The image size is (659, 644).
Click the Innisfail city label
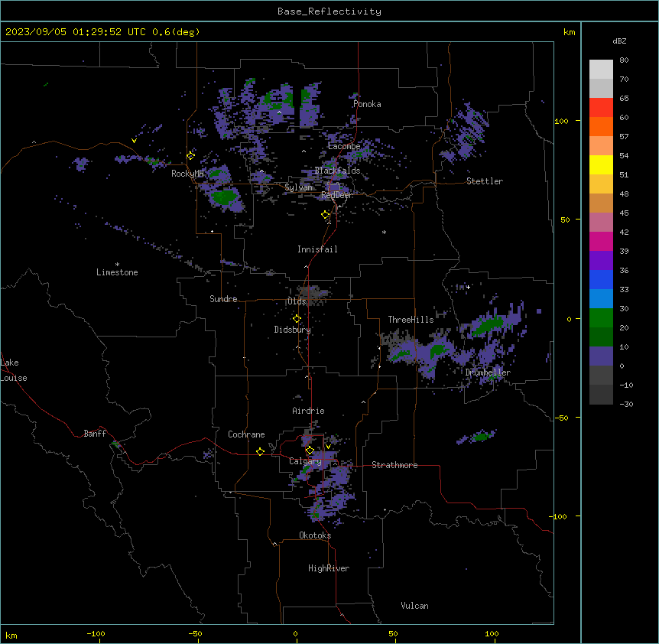317,249
